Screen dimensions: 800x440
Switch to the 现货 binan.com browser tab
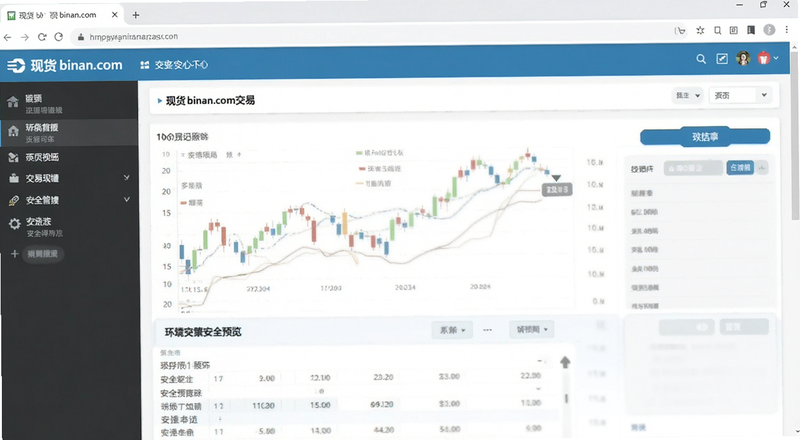[61, 15]
